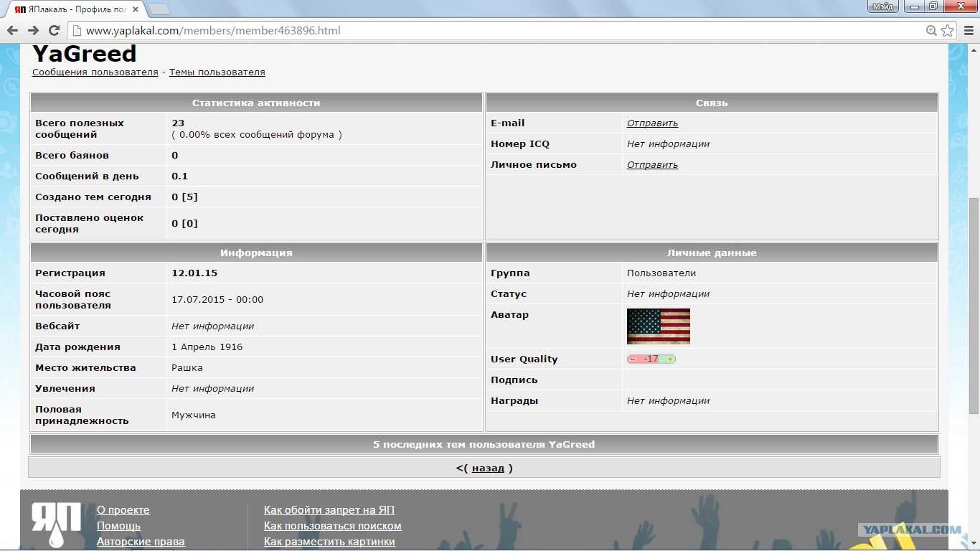The height and width of the screenshot is (551, 980).
Task: Open a new tab next to ЯПлакалъ tab
Action: (x=159, y=9)
